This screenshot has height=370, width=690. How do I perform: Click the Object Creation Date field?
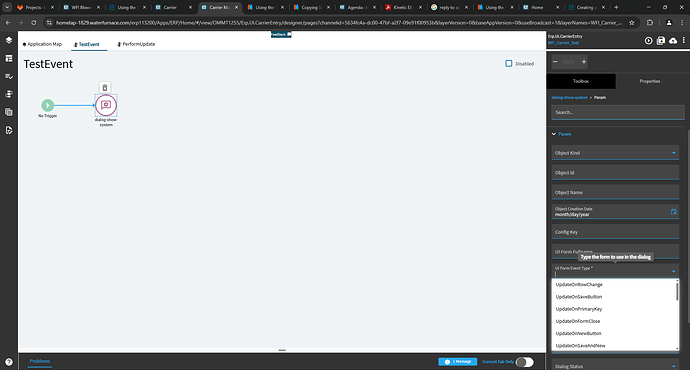pyautogui.click(x=615, y=212)
